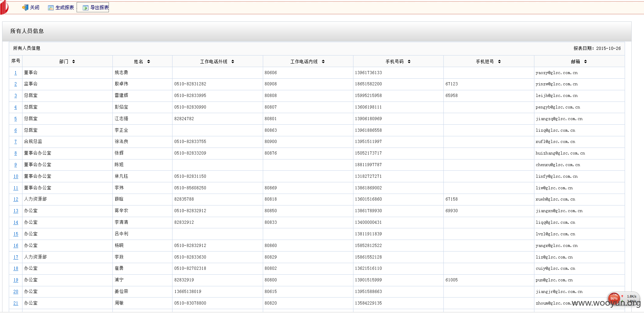Click the 所有人员信息 panel title

(x=27, y=31)
